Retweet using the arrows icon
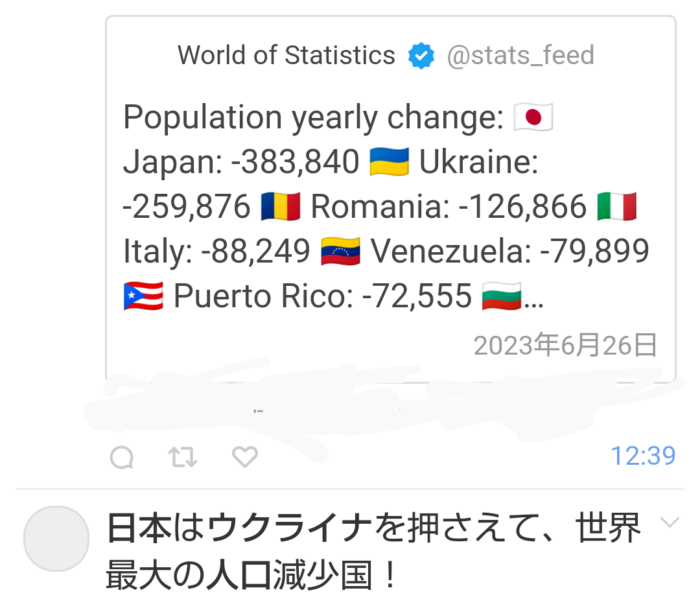 [183, 457]
